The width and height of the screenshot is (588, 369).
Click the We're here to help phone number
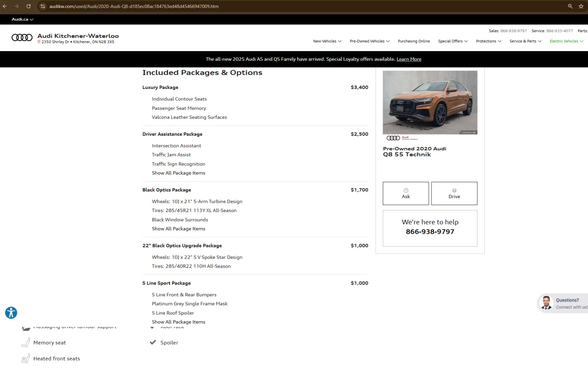click(430, 232)
